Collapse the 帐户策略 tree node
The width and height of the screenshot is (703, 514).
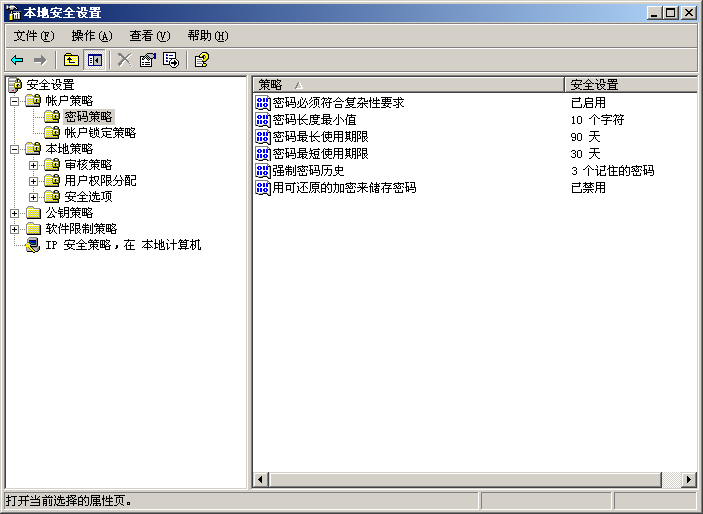pos(14,101)
